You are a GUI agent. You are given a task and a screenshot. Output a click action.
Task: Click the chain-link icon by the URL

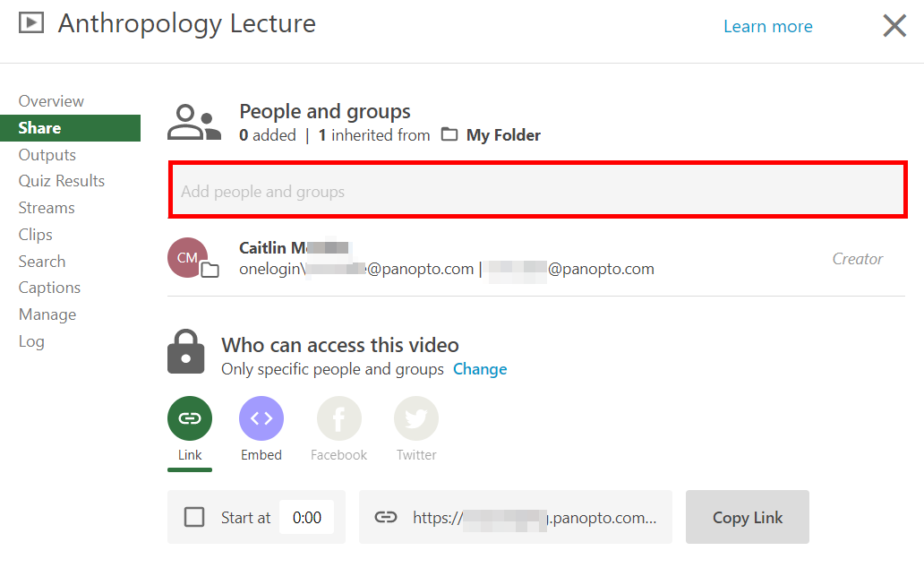click(x=386, y=517)
